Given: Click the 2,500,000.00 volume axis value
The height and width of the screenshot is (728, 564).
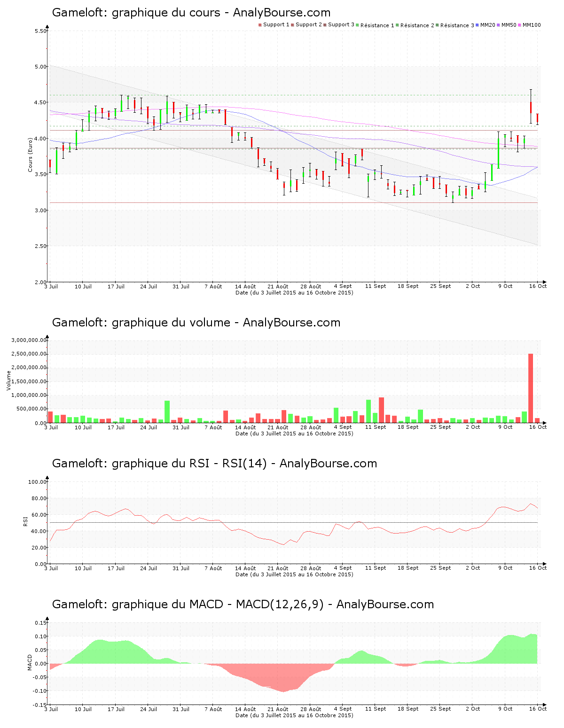Looking at the screenshot, I should (29, 354).
